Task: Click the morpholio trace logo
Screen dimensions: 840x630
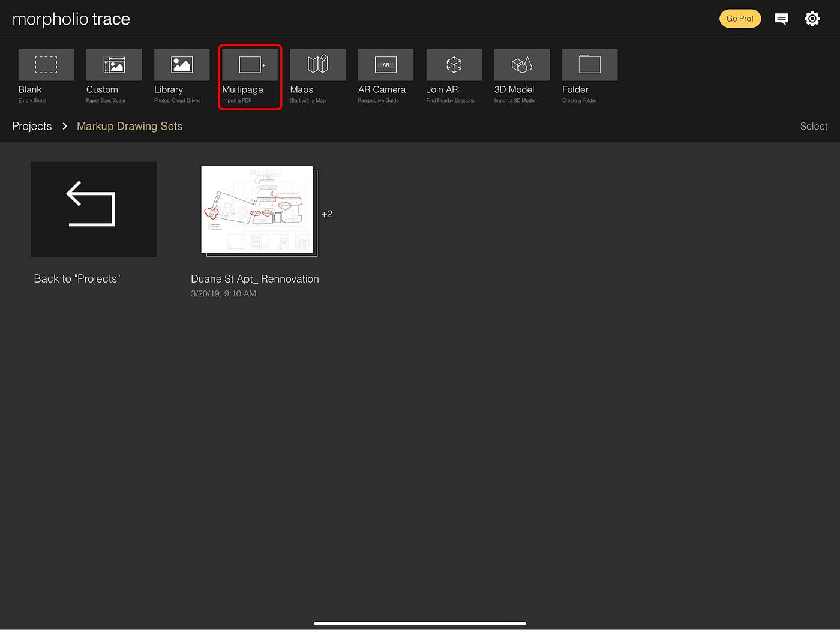Action: (x=71, y=19)
